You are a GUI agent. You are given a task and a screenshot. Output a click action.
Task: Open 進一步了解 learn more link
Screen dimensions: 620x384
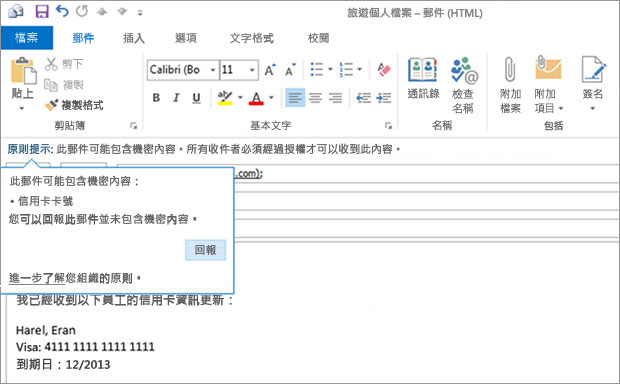[x=36, y=278]
